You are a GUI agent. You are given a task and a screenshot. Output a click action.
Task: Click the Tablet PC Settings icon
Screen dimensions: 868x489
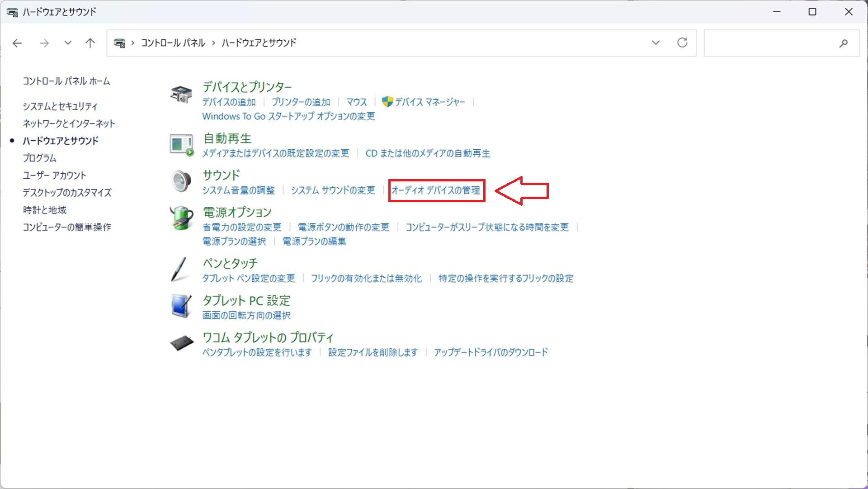click(x=181, y=306)
